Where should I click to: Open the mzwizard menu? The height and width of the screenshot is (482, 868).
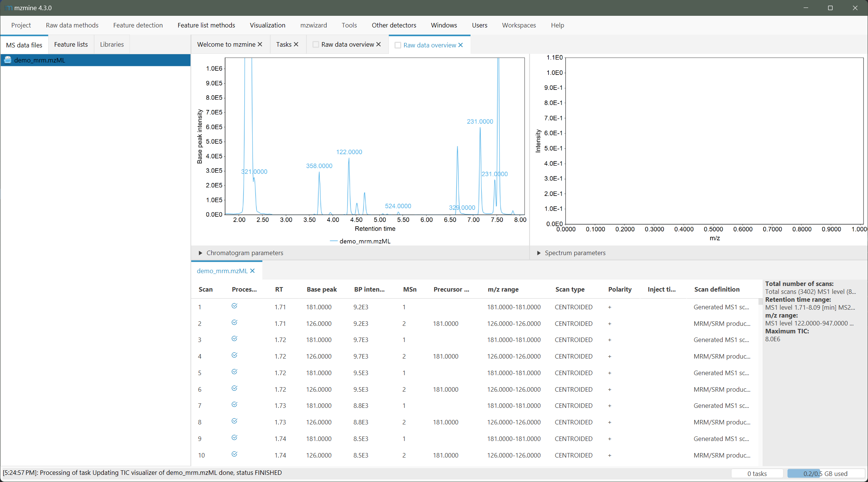click(314, 25)
